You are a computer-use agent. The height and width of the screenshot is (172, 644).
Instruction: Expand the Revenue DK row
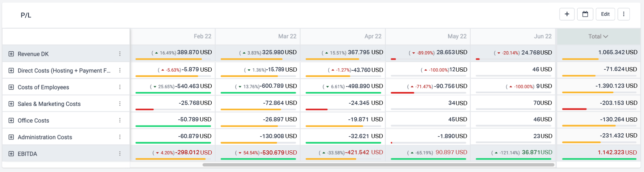(11, 54)
